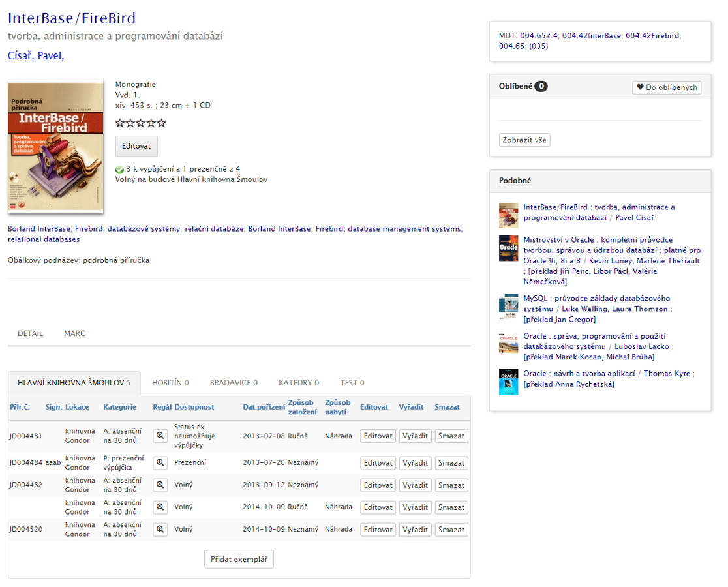Viewport: 728px width, 587px height.
Task: Open similar title Oracle návrh a tvorba aplikací
Action: point(609,379)
